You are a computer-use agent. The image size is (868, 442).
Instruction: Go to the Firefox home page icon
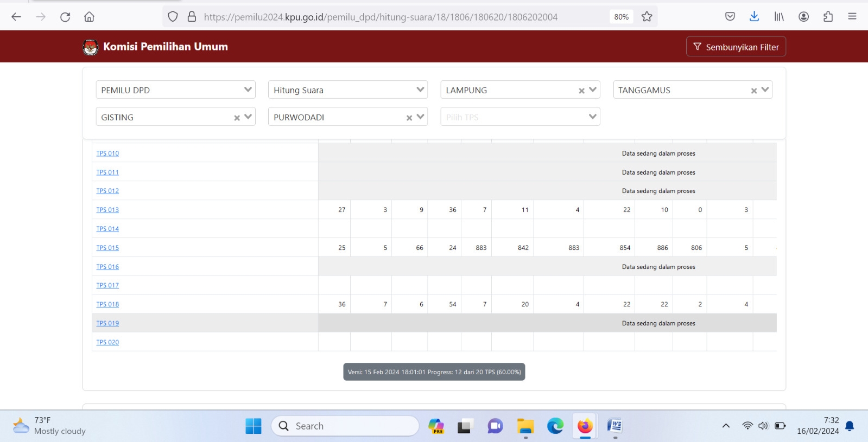coord(89,17)
